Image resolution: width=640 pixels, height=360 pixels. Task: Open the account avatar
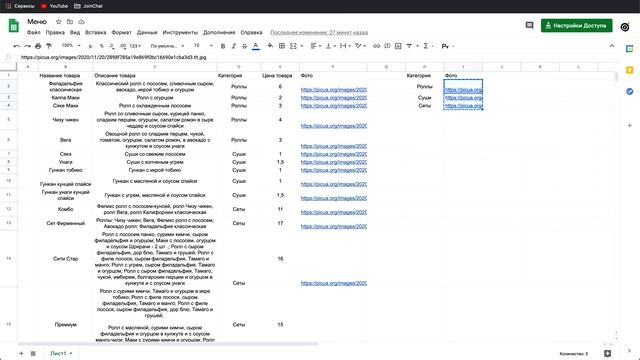point(625,27)
